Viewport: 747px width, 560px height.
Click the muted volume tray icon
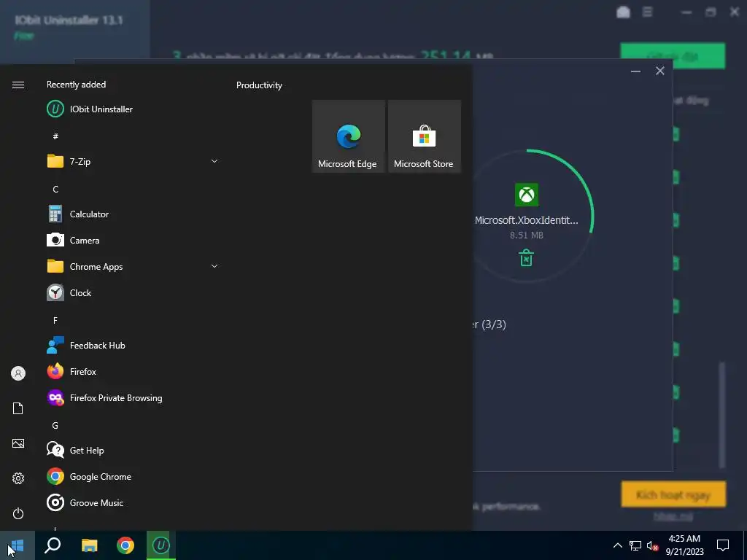(x=653, y=545)
